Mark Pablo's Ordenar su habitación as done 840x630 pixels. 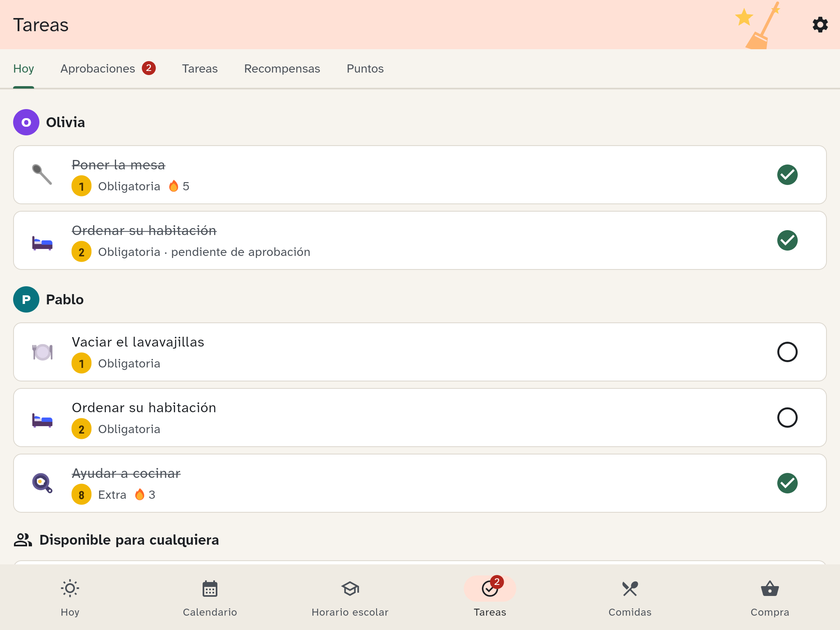(787, 418)
